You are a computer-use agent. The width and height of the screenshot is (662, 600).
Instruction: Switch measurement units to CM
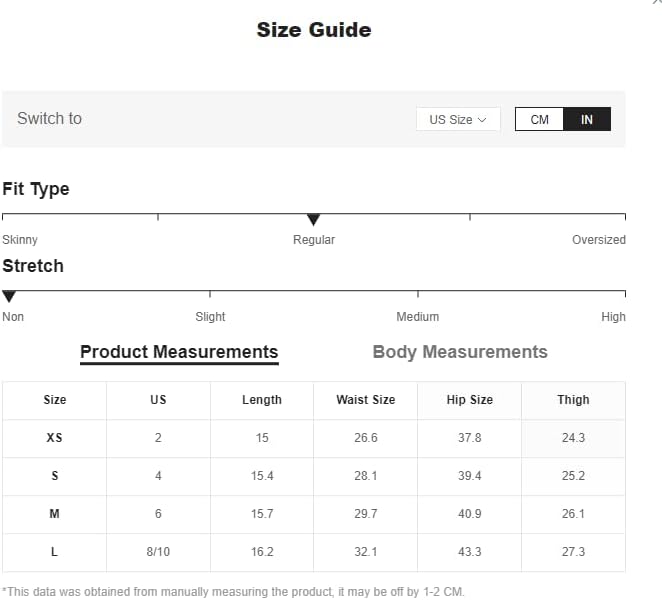point(540,119)
